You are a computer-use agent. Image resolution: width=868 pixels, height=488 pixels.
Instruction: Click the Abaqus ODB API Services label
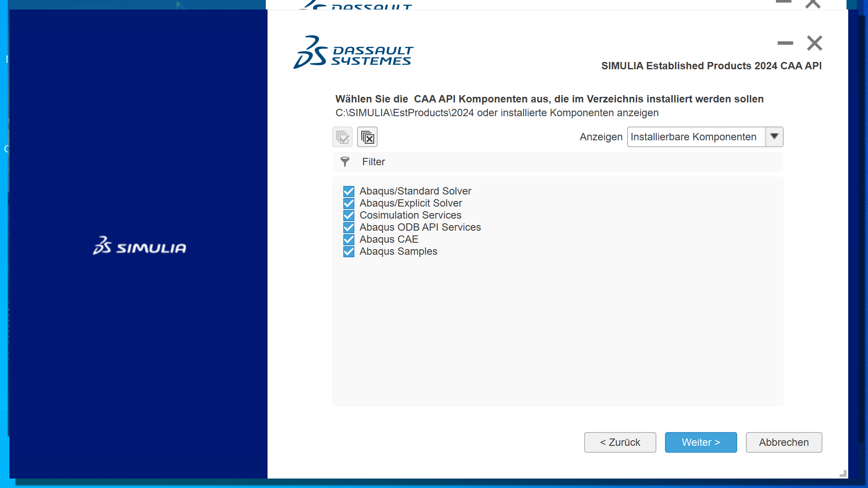coord(420,227)
